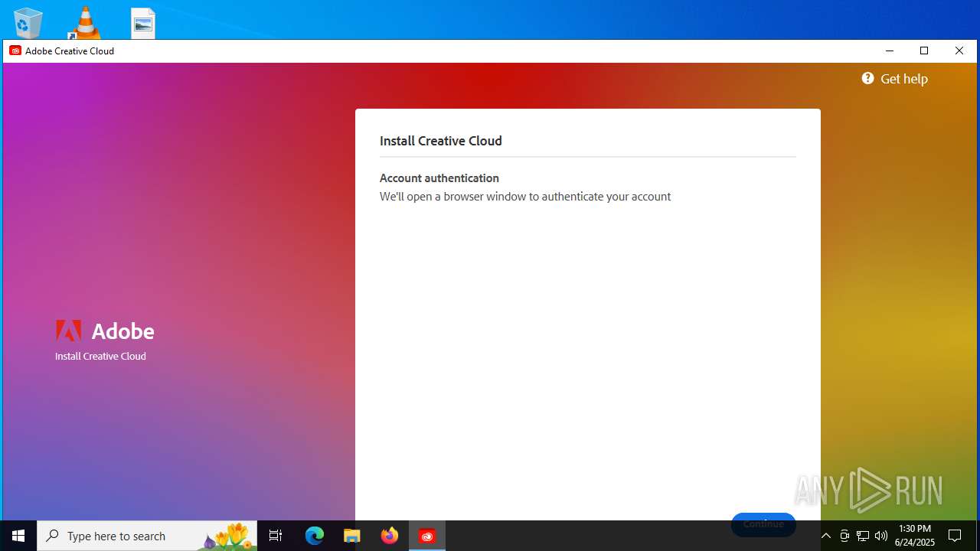Screen dimensions: 980x551
Task: Open the Windows Start menu
Action: tap(18, 536)
